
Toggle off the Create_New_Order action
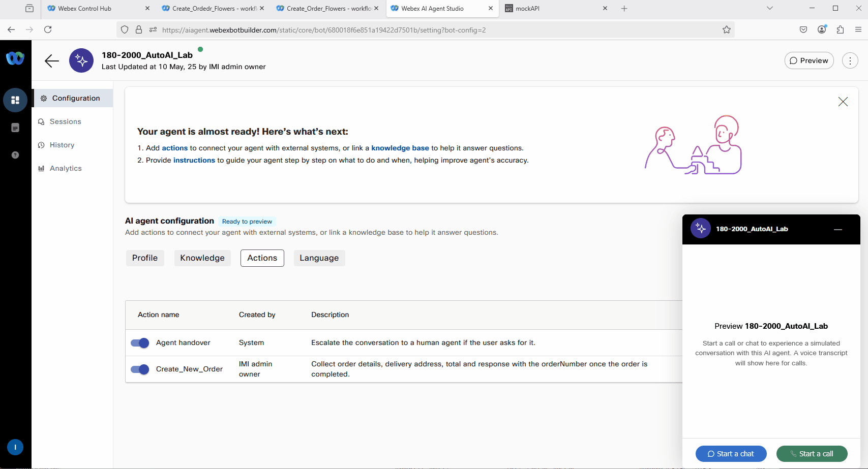140,369
